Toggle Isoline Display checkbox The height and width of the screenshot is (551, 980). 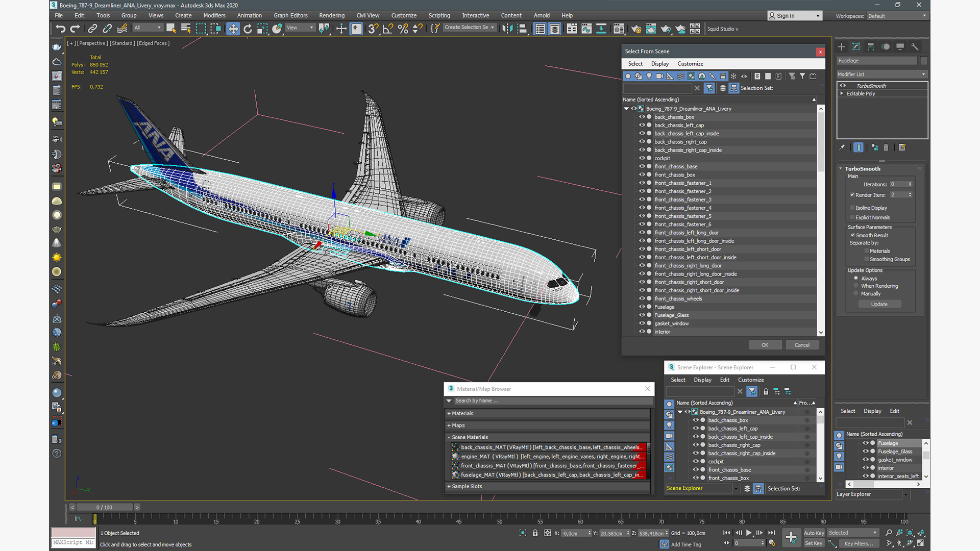click(852, 208)
